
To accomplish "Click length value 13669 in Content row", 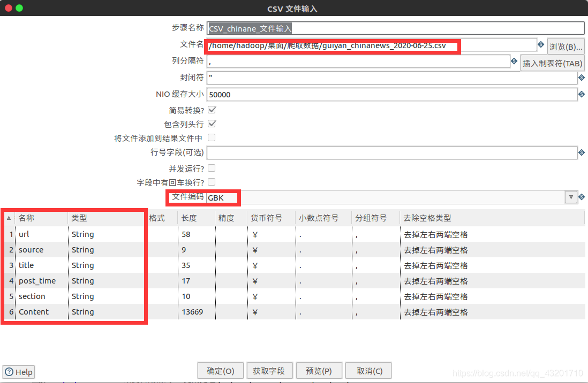I will coord(197,312).
